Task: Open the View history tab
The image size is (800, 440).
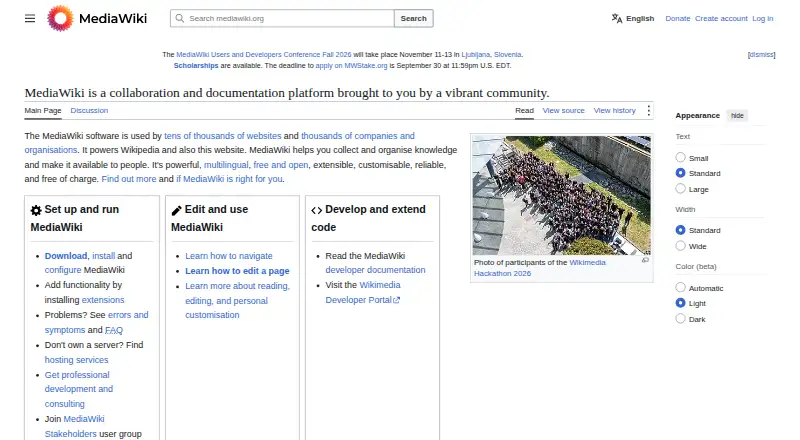Action: tap(614, 110)
